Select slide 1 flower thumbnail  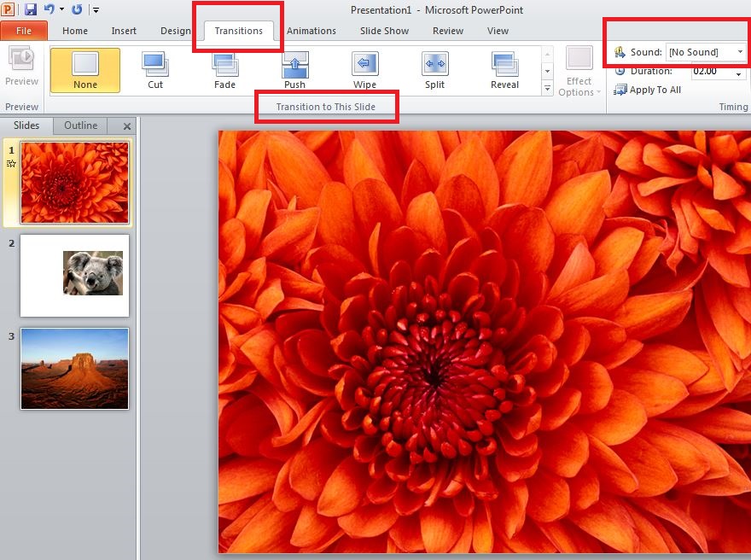coord(74,183)
